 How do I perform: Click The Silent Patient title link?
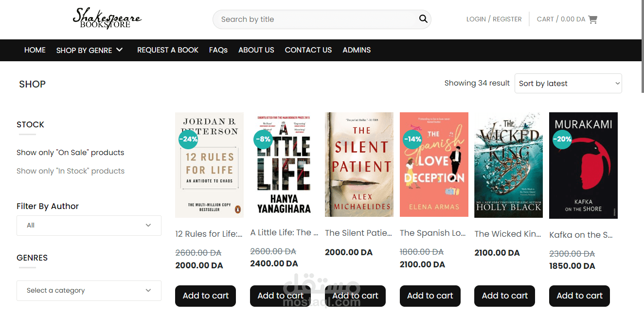click(358, 233)
